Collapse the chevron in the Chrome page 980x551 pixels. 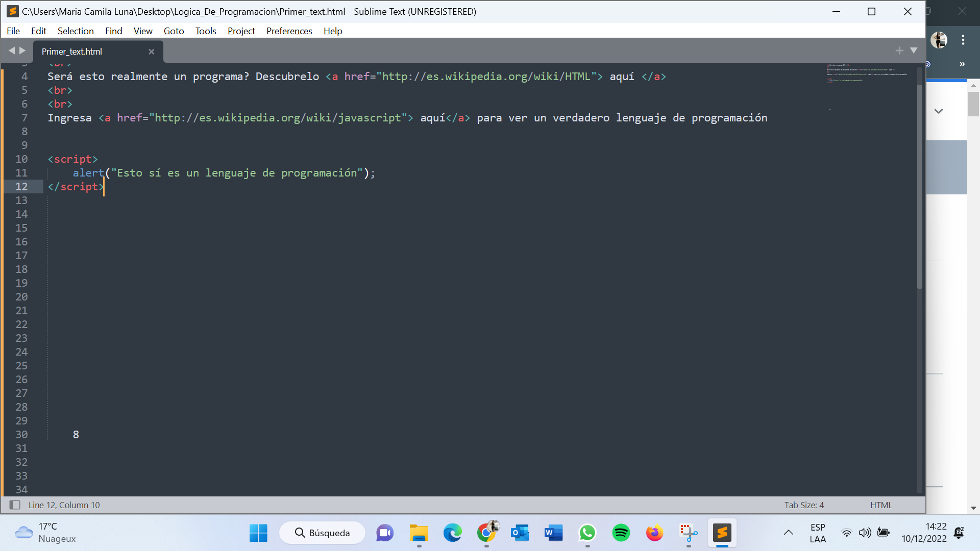[x=939, y=111]
